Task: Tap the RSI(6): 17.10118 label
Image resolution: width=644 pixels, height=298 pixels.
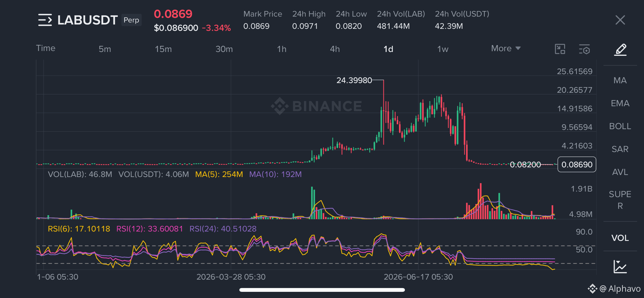Action: [x=79, y=229]
